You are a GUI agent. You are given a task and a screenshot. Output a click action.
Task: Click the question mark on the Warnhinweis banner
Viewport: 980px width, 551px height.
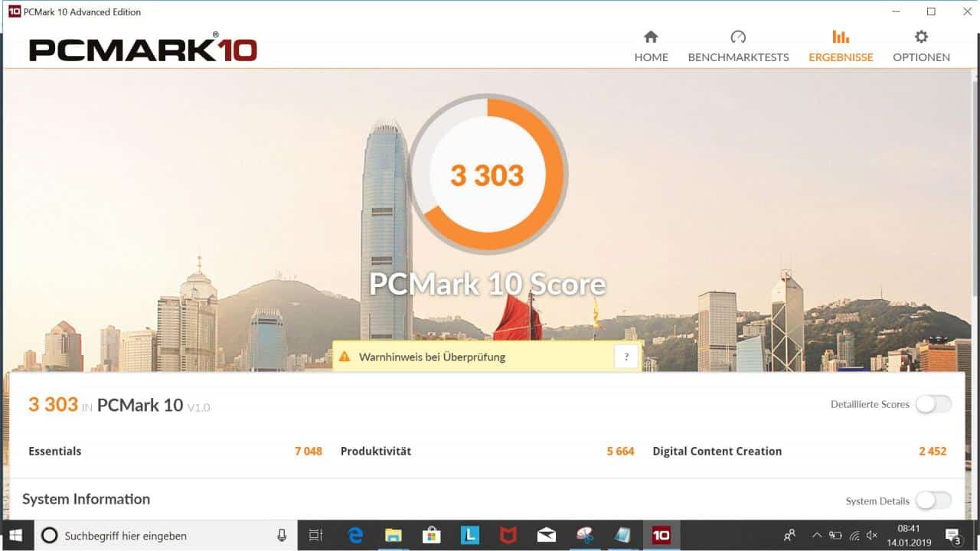(x=626, y=356)
